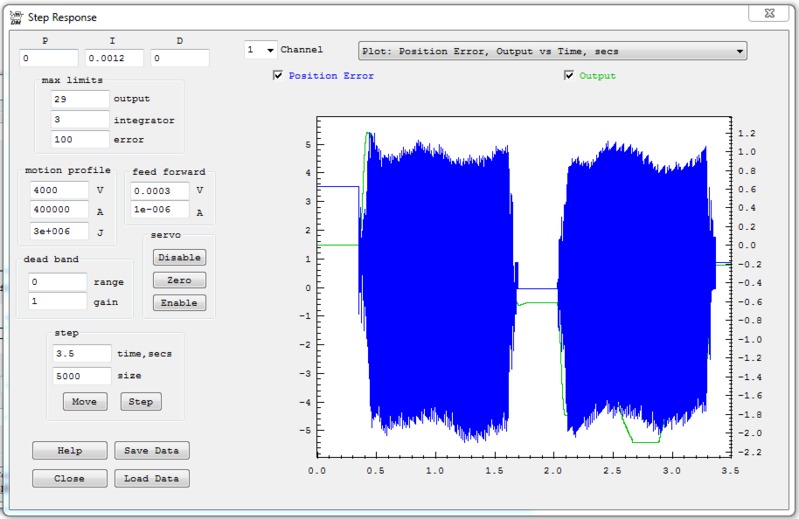Focus the P gain input field

tap(49, 59)
